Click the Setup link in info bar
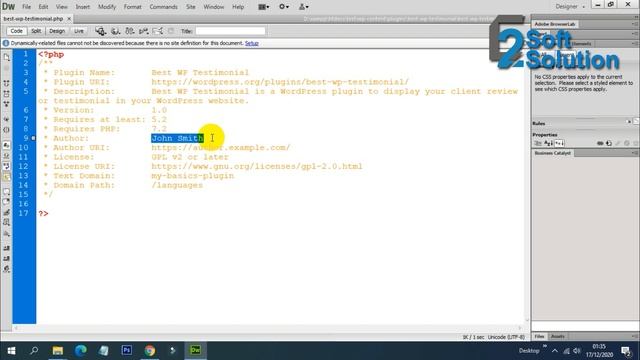This screenshot has height=360, width=640. click(x=251, y=43)
